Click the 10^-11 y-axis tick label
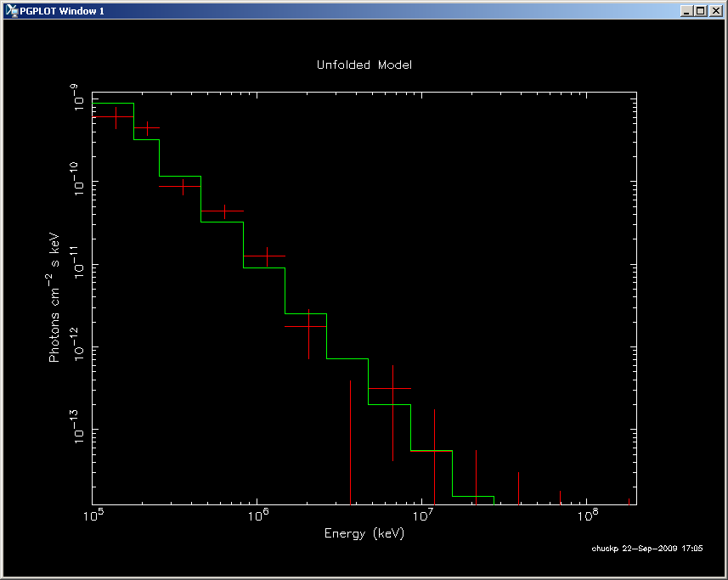Screen dimensions: 728x580 click(x=78, y=262)
